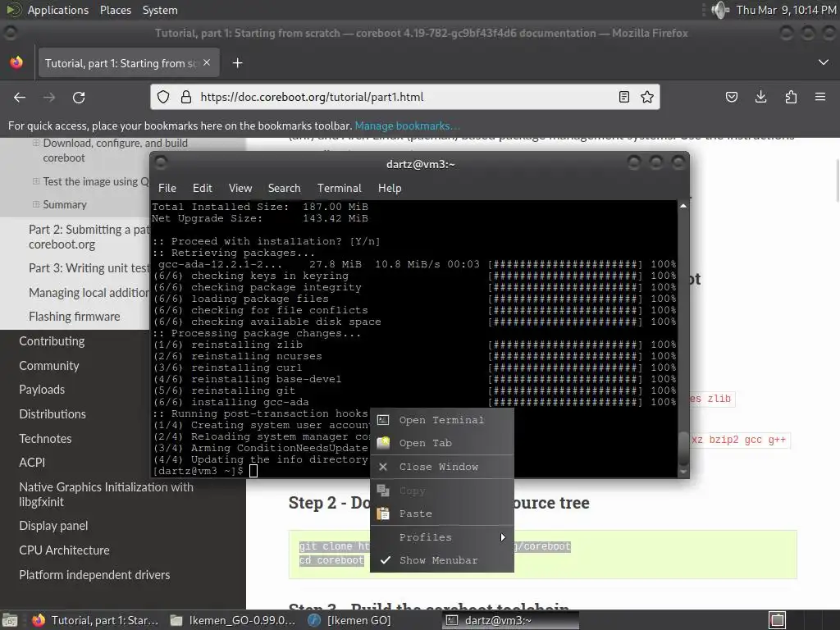Open a new Firefox tab with plus
The image size is (840, 630).
(237, 63)
